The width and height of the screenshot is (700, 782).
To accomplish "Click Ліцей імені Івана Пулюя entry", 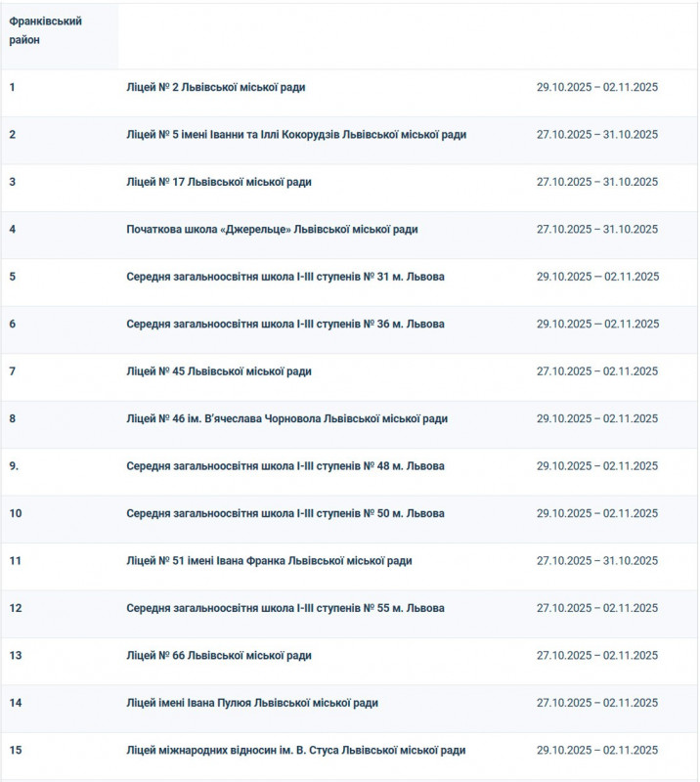I will (x=252, y=703).
